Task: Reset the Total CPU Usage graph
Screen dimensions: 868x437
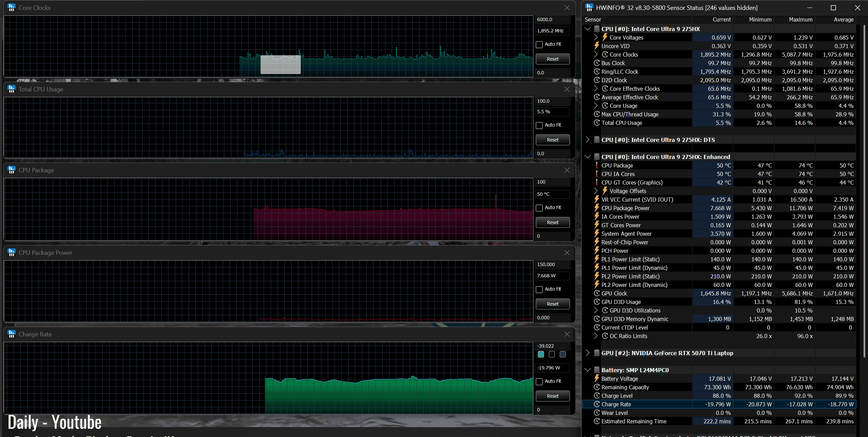Action: (x=553, y=140)
